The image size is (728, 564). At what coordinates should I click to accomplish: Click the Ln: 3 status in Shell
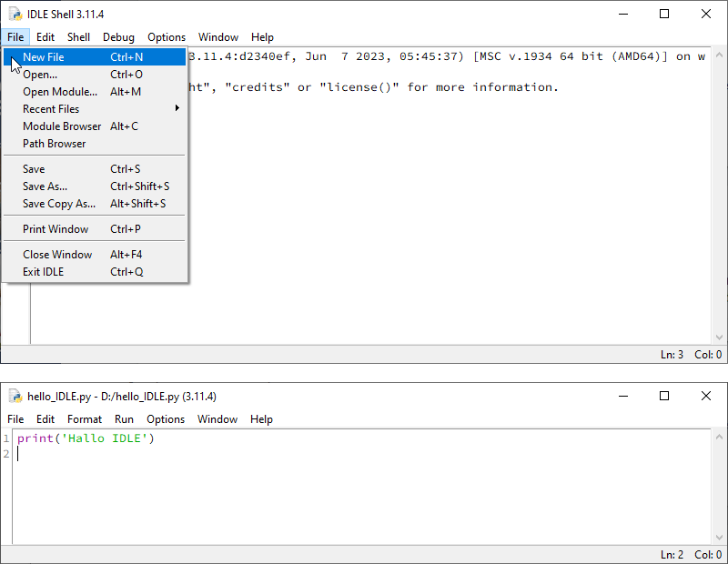[672, 355]
